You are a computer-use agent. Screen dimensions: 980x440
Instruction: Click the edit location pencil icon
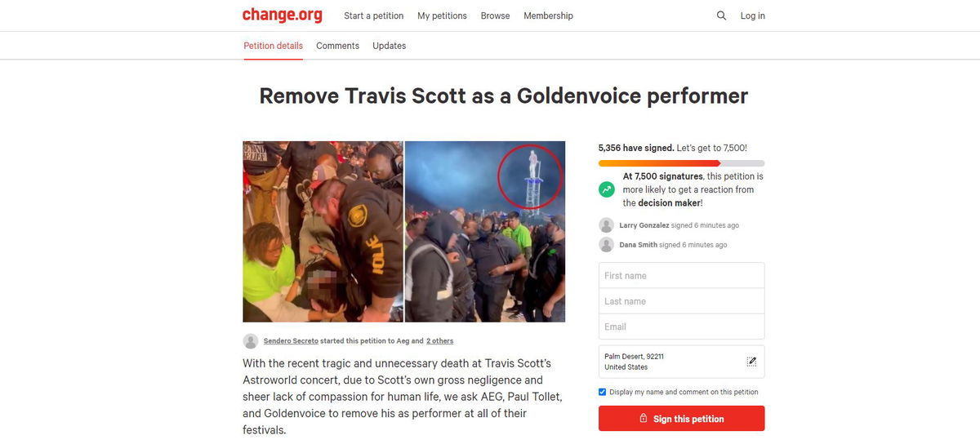pyautogui.click(x=751, y=362)
